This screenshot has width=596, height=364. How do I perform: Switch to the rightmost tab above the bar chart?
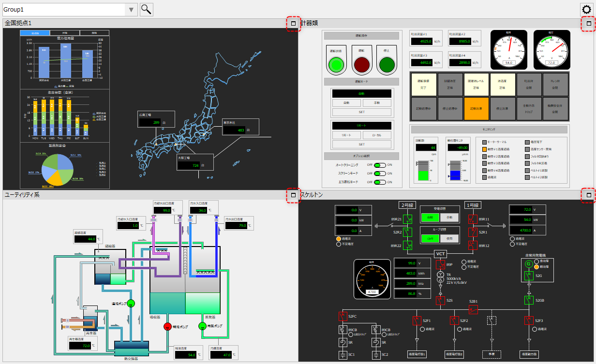(x=94, y=32)
